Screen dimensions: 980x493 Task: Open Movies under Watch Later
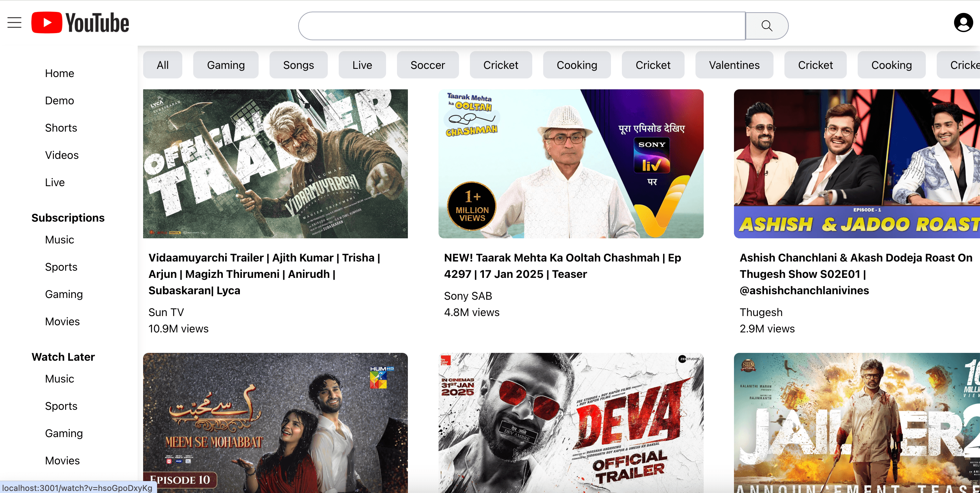click(x=62, y=461)
